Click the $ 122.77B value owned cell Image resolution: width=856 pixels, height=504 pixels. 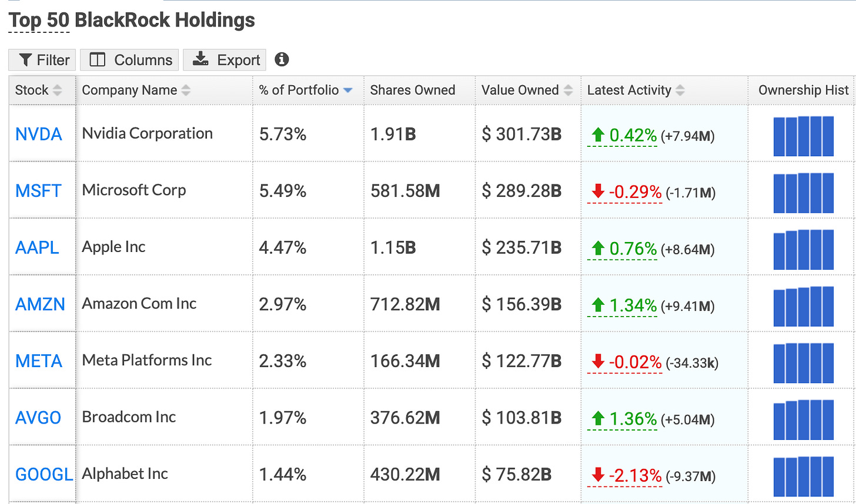pyautogui.click(x=521, y=361)
